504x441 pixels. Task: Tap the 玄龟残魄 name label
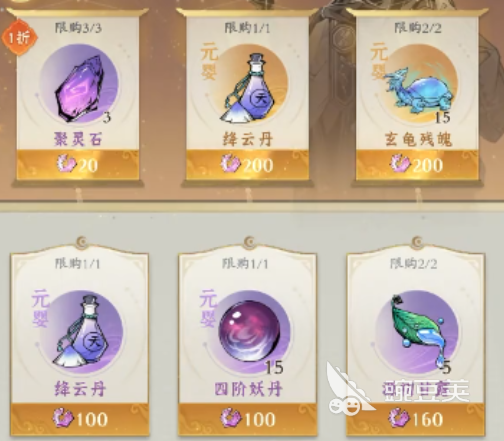tap(418, 139)
